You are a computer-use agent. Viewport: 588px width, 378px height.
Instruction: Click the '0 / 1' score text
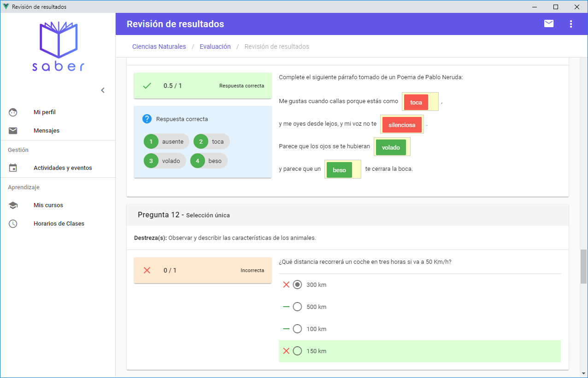click(x=170, y=270)
